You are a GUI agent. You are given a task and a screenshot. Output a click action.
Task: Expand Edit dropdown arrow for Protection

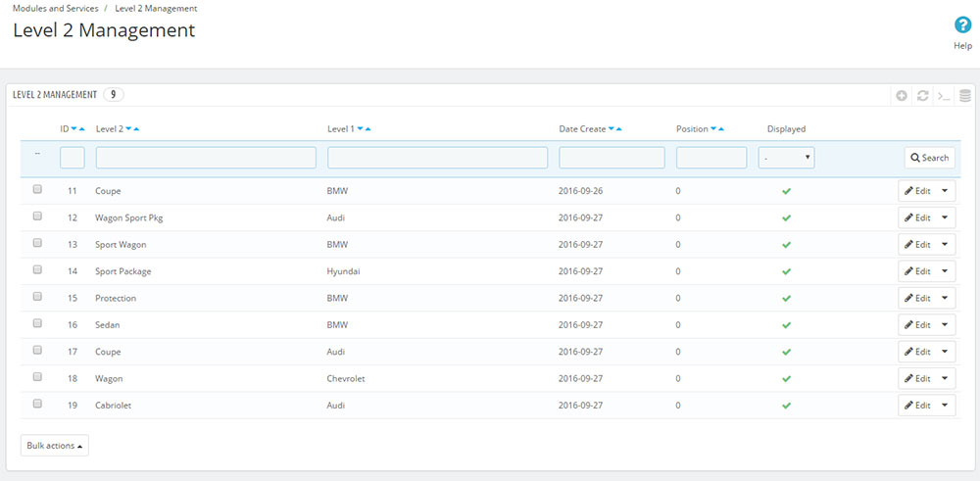coord(945,299)
